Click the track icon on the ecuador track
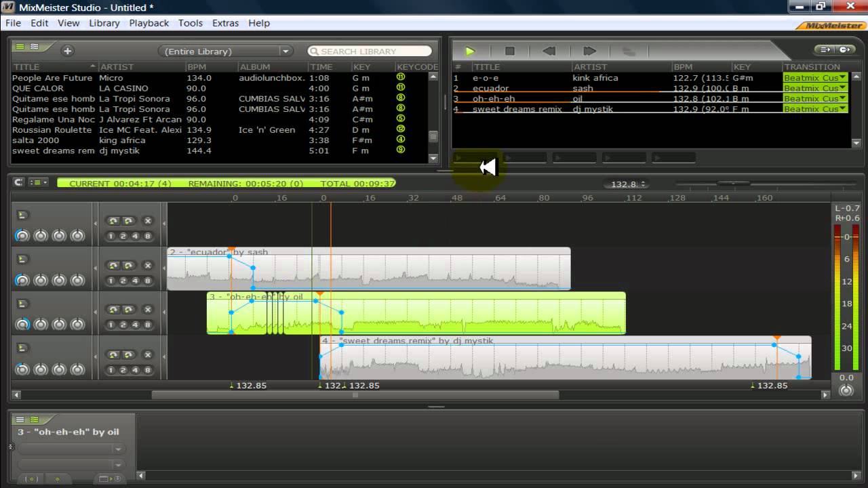Image resolution: width=868 pixels, height=488 pixels. pyautogui.click(x=22, y=259)
